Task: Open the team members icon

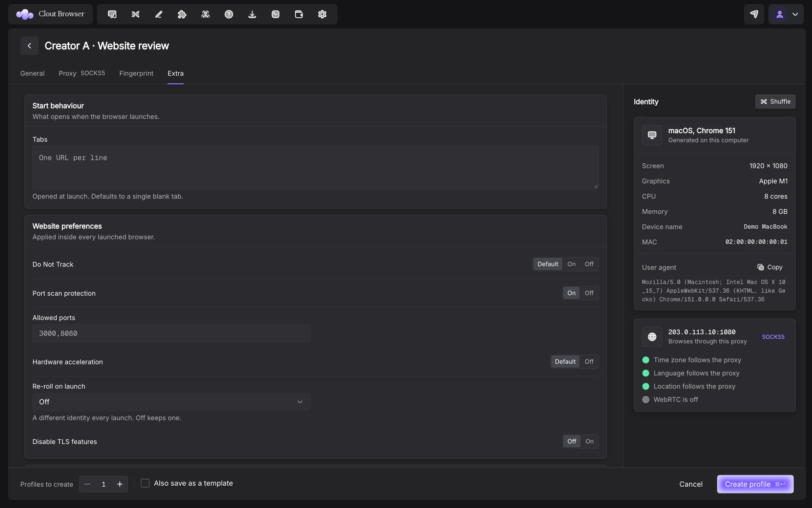Action: pos(205,14)
